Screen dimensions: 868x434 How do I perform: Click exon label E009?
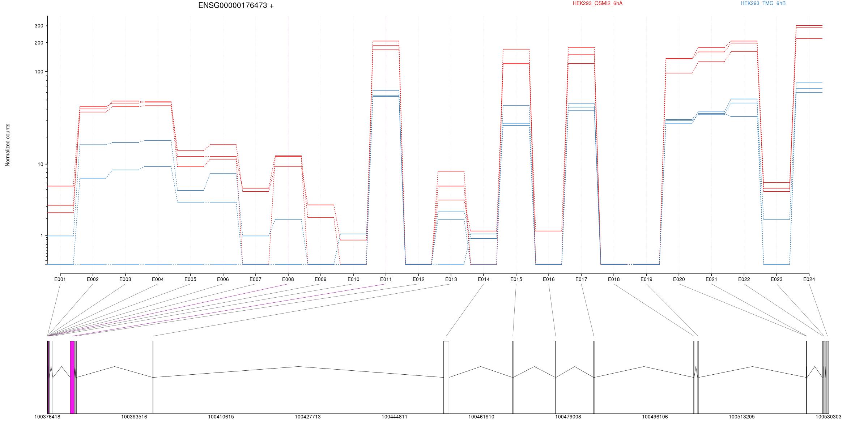click(x=320, y=279)
